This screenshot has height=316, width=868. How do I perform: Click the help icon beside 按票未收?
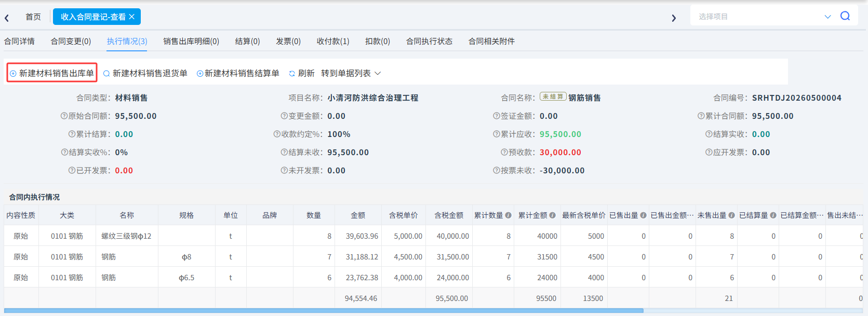click(x=497, y=171)
